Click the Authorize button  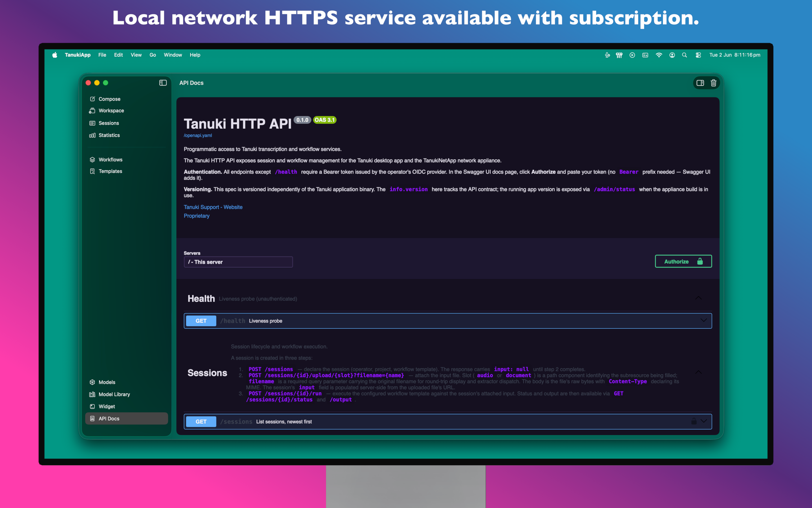(683, 261)
